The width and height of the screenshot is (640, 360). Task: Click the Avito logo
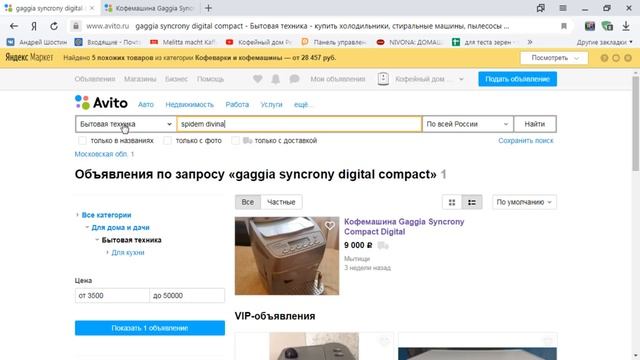coord(101,102)
